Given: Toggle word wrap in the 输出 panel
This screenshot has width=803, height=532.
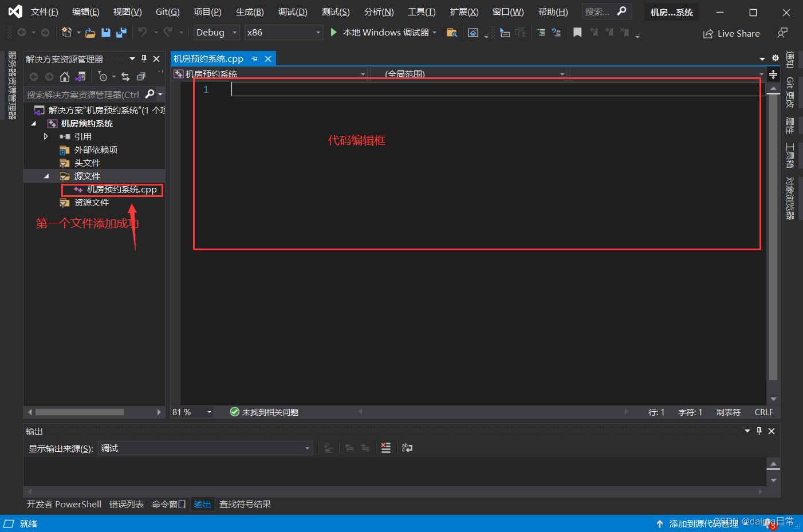Looking at the screenshot, I should pos(407,448).
